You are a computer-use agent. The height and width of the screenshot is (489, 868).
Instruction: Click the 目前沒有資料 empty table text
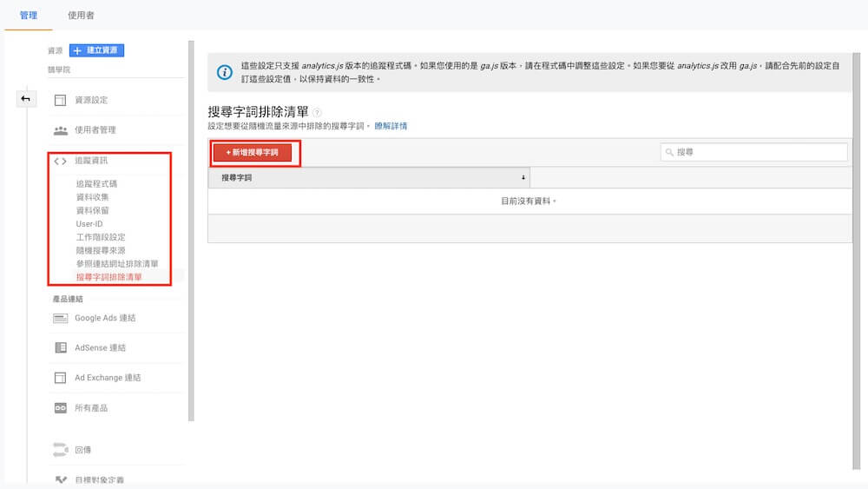pyautogui.click(x=528, y=201)
